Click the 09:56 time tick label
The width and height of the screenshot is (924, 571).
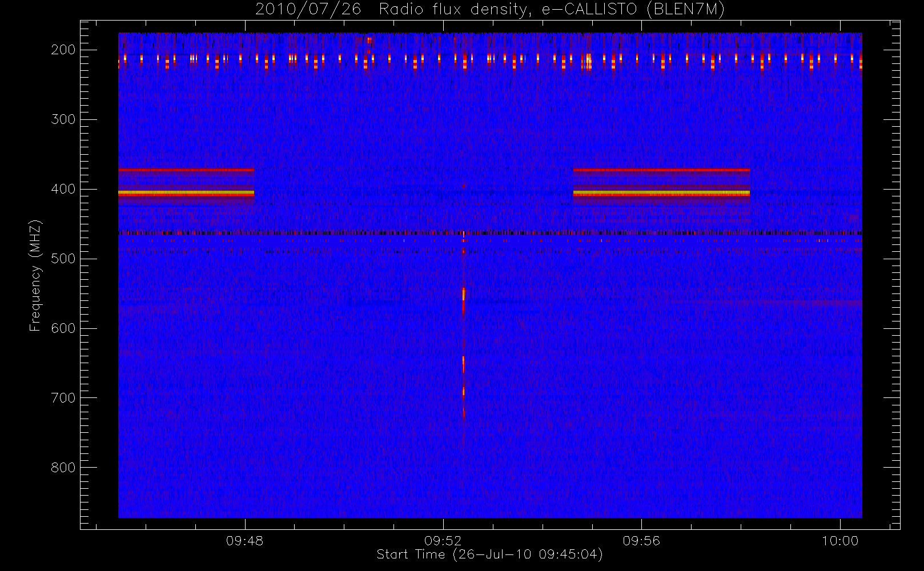pyautogui.click(x=641, y=541)
